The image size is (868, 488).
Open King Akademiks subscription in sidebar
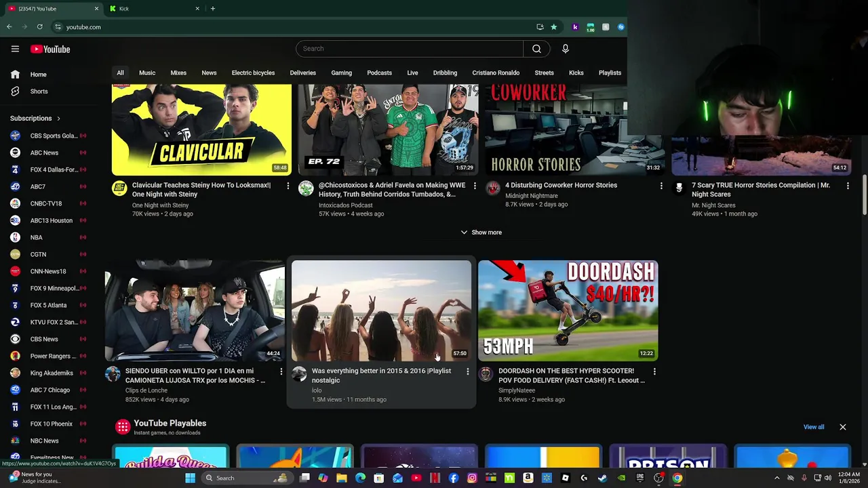point(47,373)
